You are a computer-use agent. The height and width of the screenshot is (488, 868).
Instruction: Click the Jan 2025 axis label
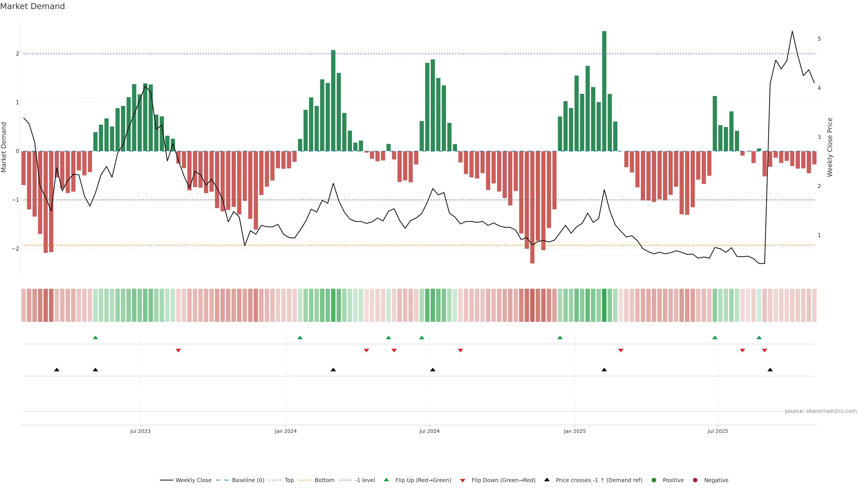pos(575,431)
